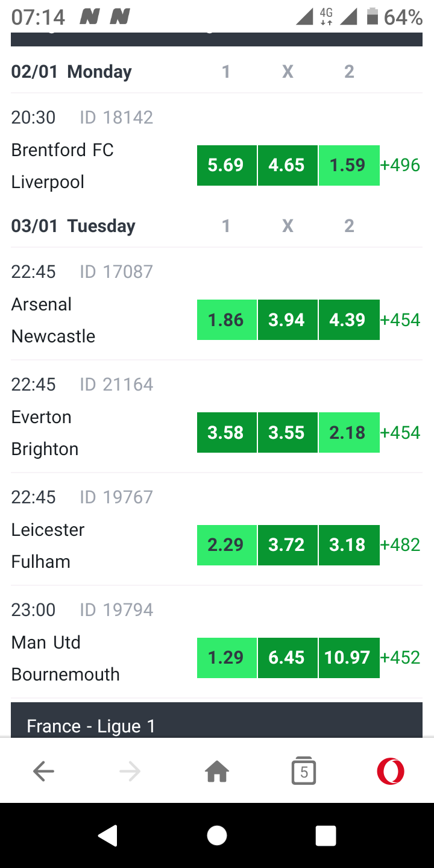Select Everton vs Brighton draw odds 3.55
Screen dimensions: 434x868
pos(288,432)
